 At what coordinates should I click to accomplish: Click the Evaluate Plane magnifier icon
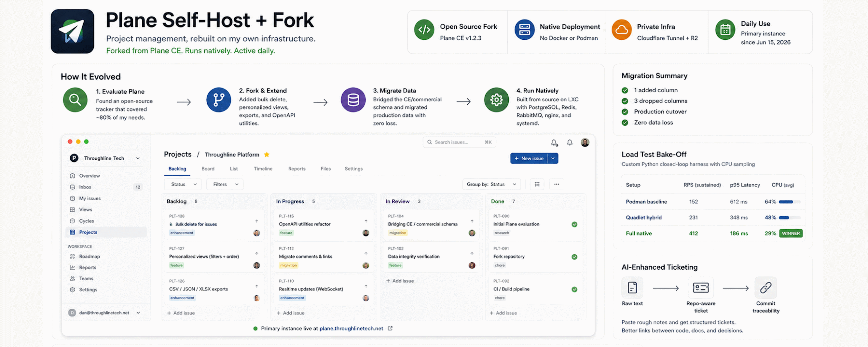click(75, 100)
